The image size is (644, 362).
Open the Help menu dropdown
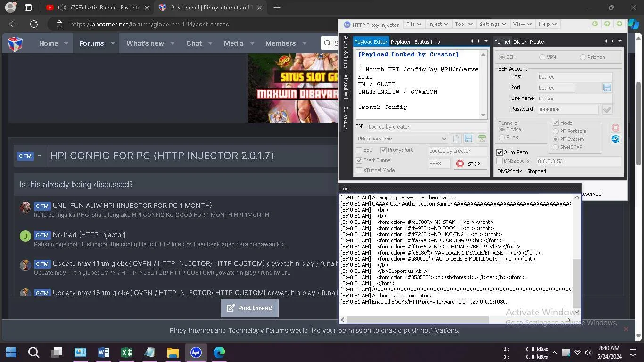coord(547,24)
